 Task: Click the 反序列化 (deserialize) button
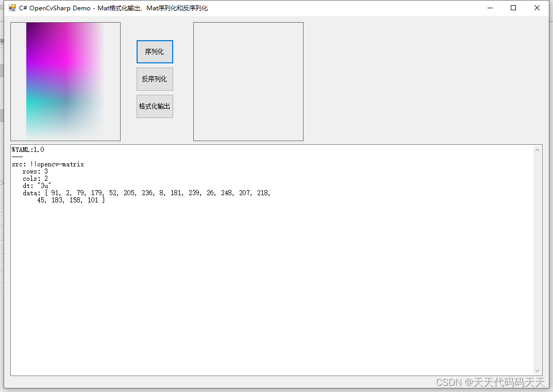click(155, 79)
